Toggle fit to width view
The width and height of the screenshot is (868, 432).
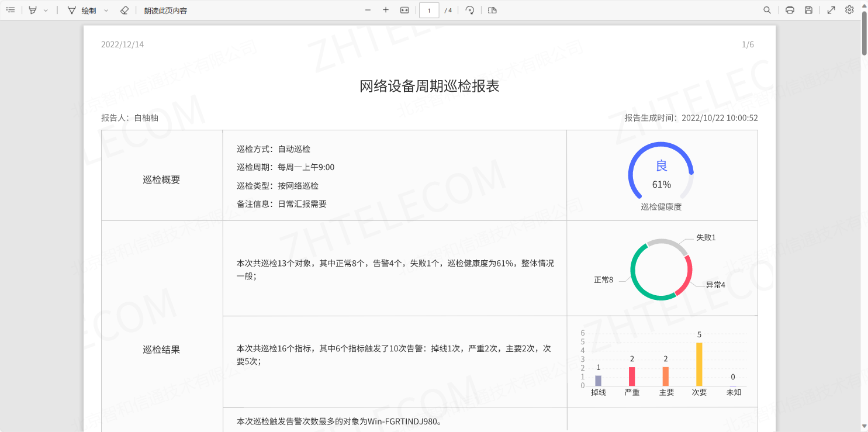(x=404, y=10)
